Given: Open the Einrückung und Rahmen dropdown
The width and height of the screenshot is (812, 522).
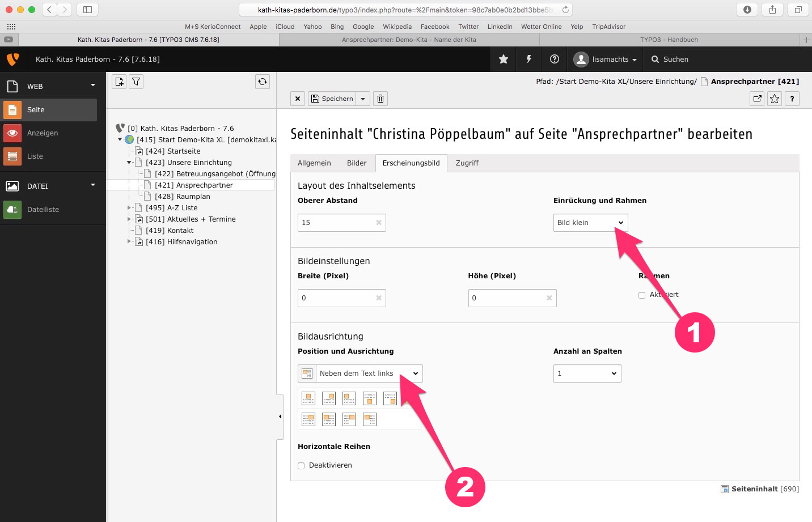Looking at the screenshot, I should [x=590, y=223].
